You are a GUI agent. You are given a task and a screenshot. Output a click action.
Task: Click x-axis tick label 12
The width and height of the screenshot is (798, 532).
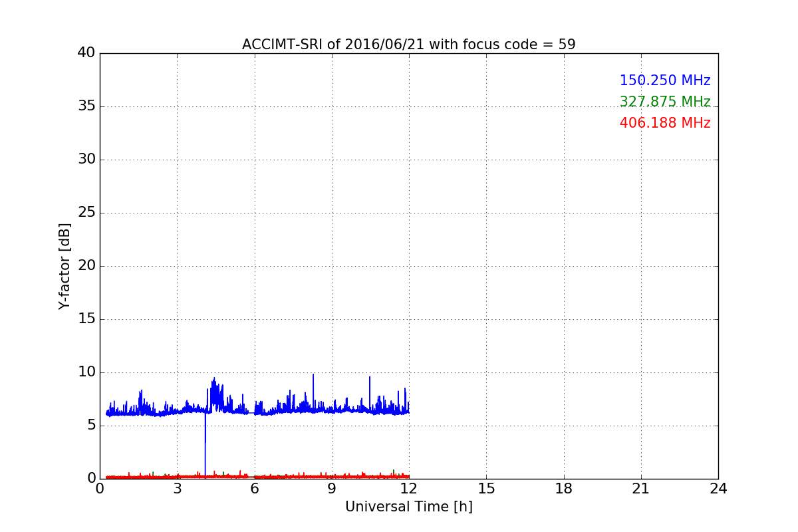tap(409, 489)
